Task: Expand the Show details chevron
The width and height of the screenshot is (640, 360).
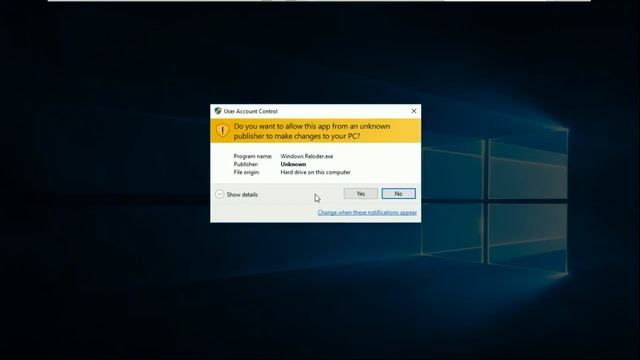Action: click(220, 194)
